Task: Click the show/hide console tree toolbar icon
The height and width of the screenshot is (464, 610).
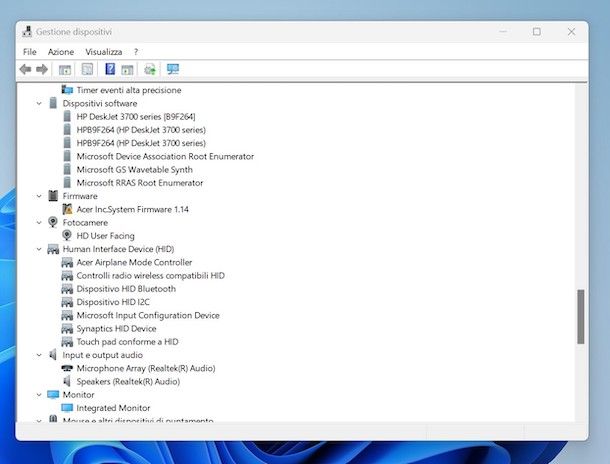Action: (65, 70)
